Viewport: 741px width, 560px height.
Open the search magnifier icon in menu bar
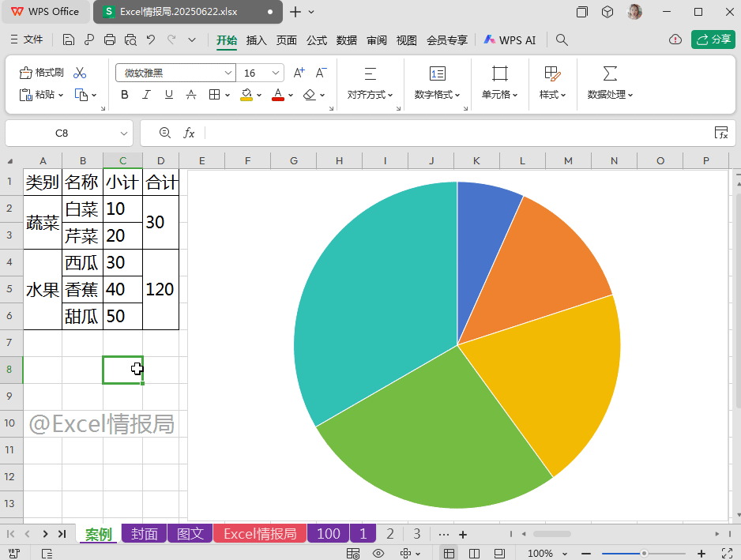(x=562, y=39)
